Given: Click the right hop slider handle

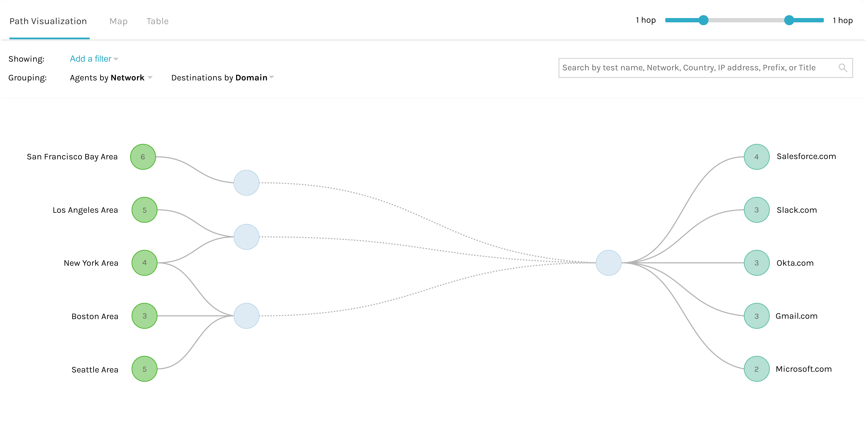Looking at the screenshot, I should coord(789,20).
